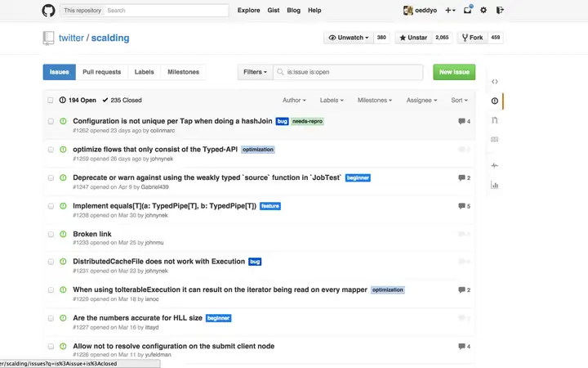This screenshot has width=588, height=368.
Task: Open Code view in right sidebar
Action: 495,82
